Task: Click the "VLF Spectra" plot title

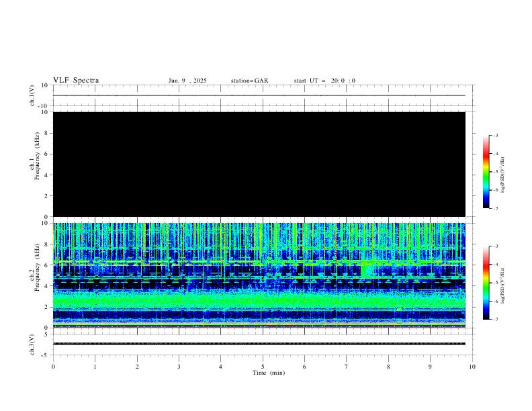Action: [x=76, y=81]
